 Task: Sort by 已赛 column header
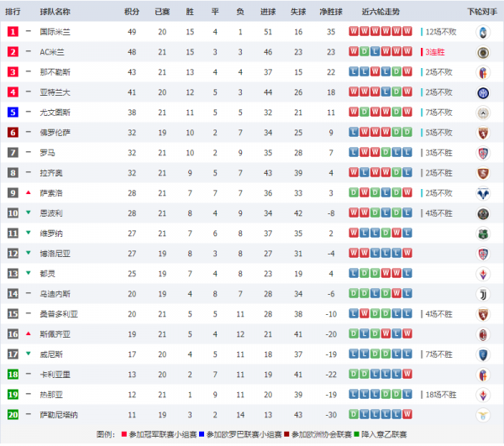tap(162, 12)
